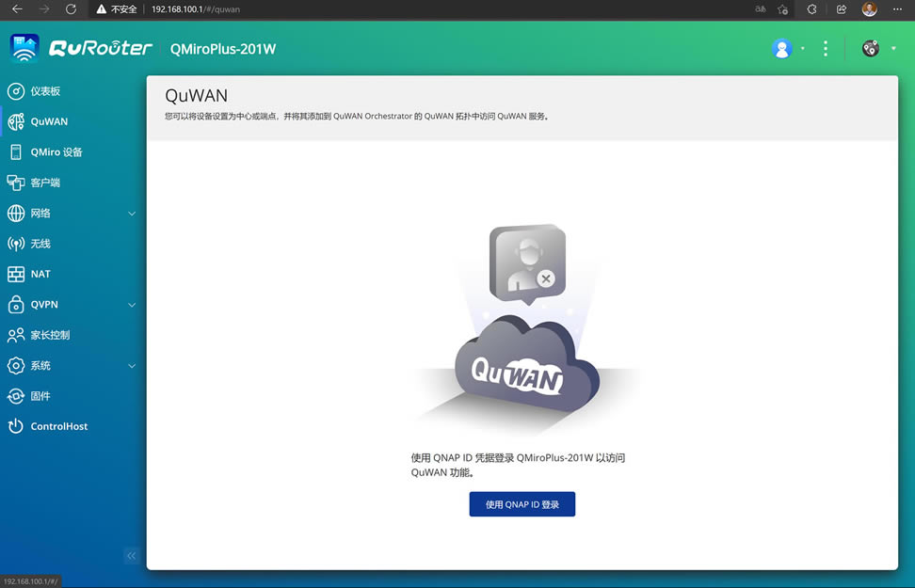
Task: Open the QMiro 设备 device icon
Action: 16,152
